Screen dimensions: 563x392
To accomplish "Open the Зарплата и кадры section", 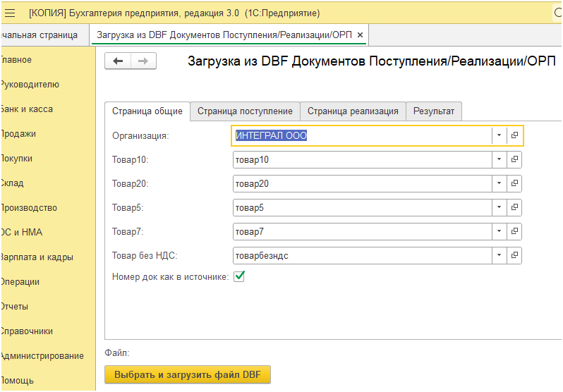I will (x=37, y=257).
